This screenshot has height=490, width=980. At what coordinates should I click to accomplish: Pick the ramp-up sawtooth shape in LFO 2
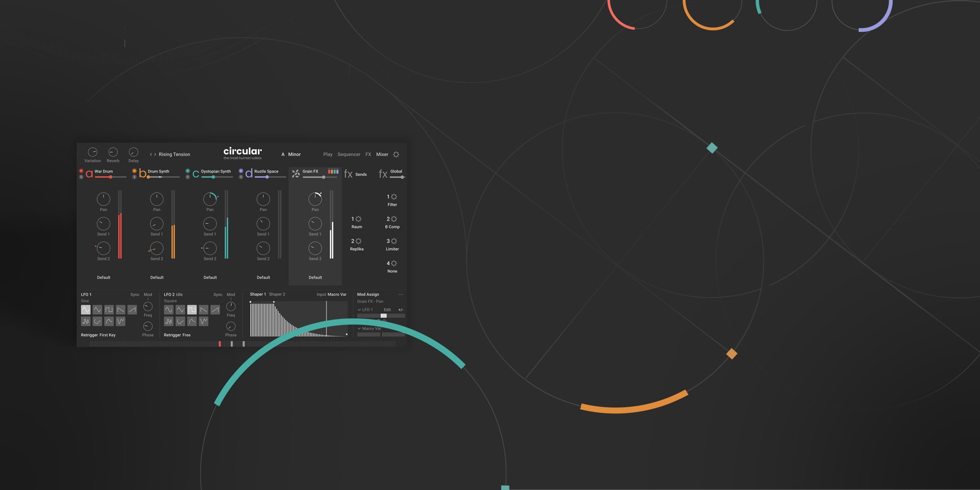[215, 310]
